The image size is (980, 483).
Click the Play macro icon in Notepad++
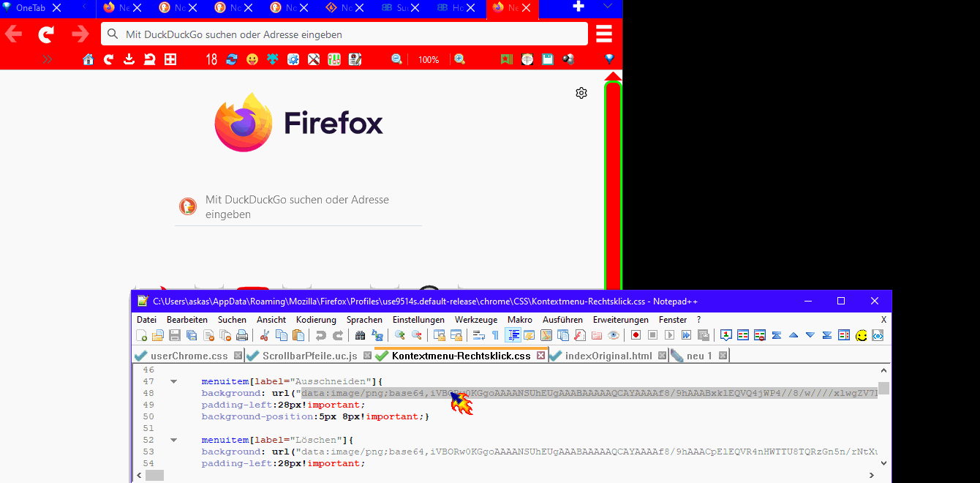tap(669, 335)
